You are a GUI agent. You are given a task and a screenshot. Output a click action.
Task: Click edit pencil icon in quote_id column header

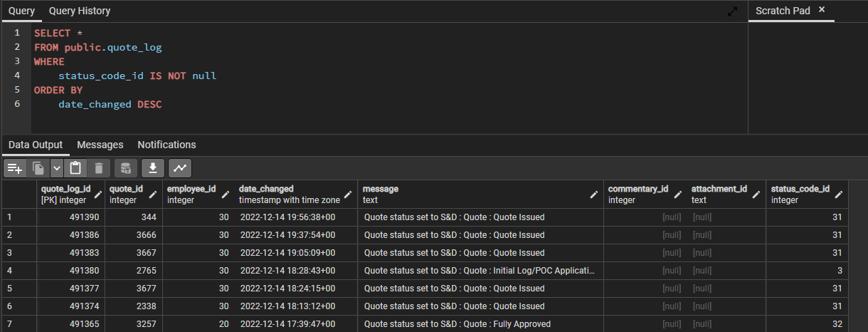tap(154, 194)
